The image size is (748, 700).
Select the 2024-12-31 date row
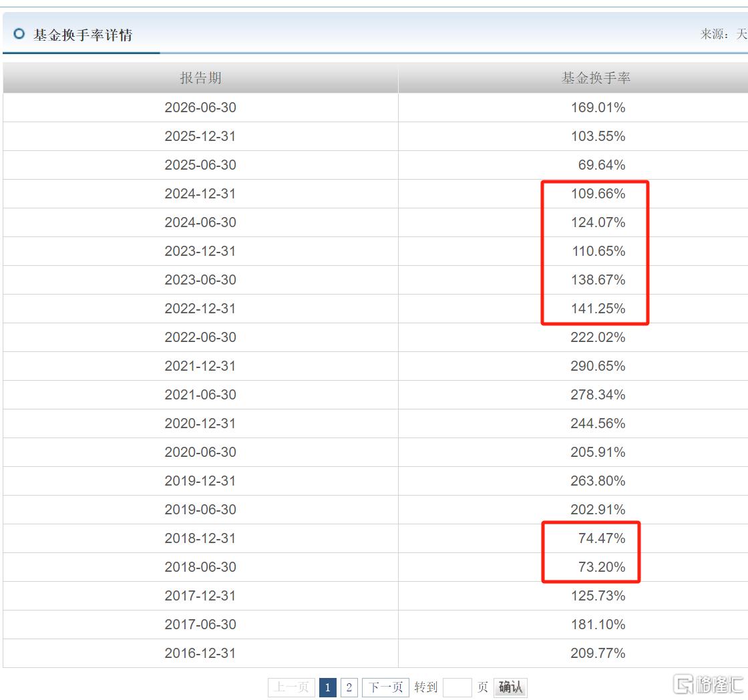point(200,194)
